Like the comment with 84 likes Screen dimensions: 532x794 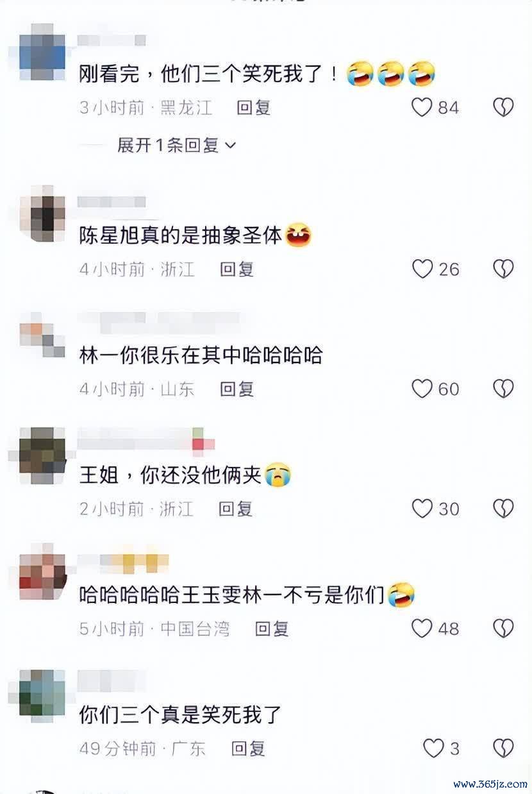[422, 107]
